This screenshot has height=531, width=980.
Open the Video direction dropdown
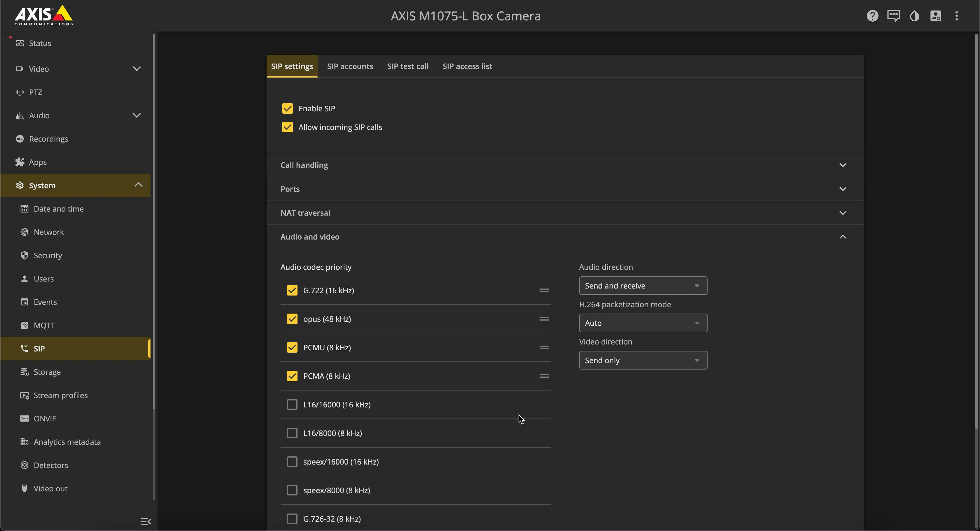[x=643, y=360]
